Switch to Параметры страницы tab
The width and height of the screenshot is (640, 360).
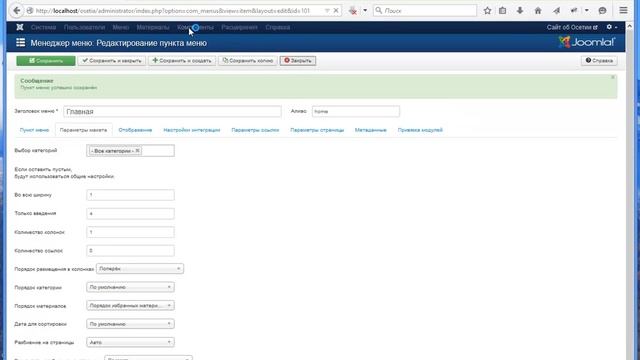pos(317,130)
